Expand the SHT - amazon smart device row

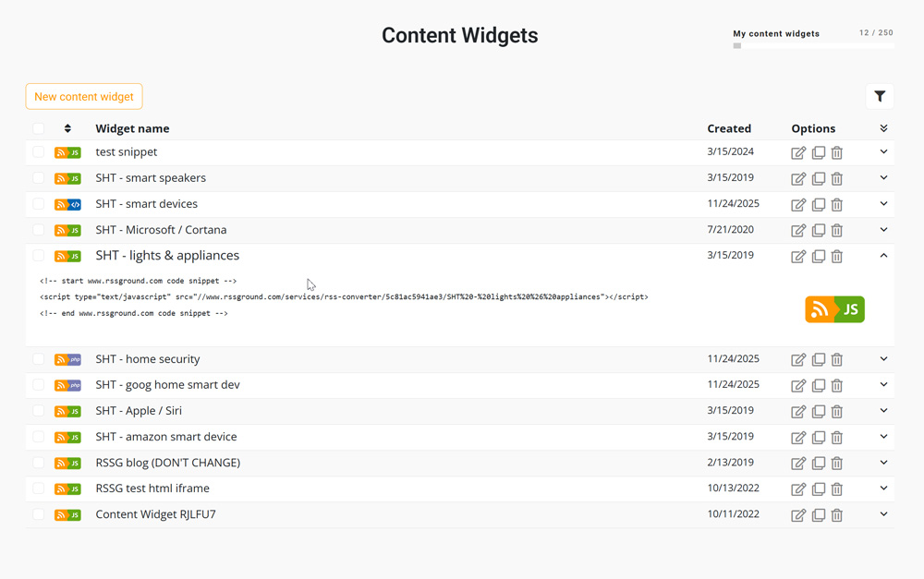coord(883,437)
